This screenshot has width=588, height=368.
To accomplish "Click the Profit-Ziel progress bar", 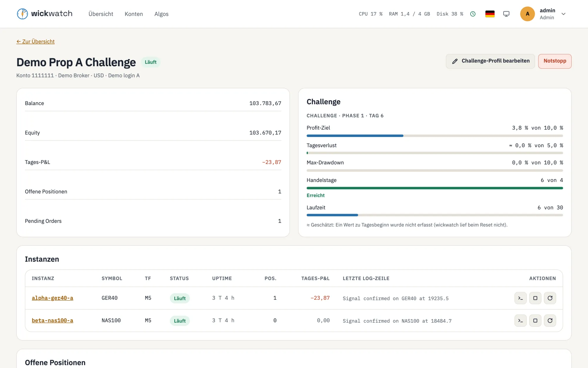I will point(435,136).
